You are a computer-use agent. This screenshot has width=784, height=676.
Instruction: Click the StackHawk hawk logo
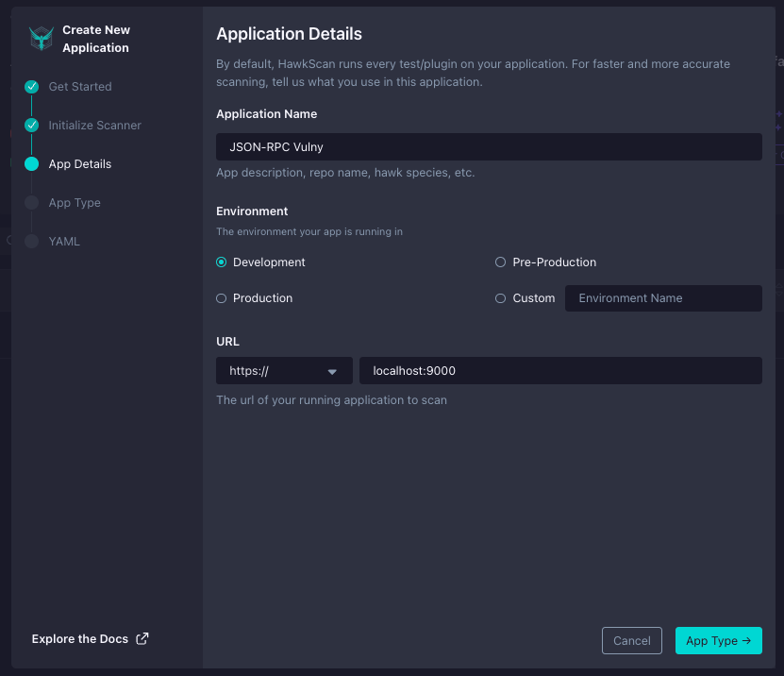[x=40, y=38]
